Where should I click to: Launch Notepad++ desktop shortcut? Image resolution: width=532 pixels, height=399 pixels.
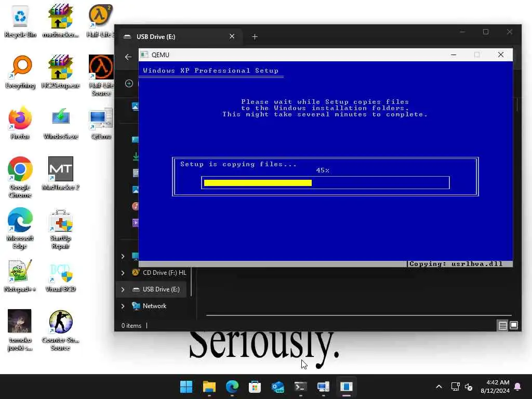tap(20, 275)
